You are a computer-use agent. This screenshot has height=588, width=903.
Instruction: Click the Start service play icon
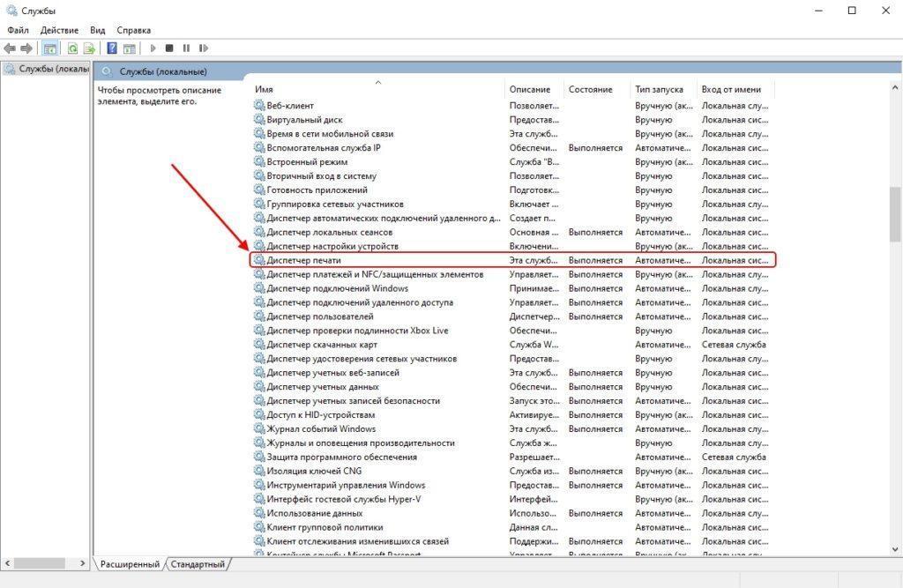153,48
